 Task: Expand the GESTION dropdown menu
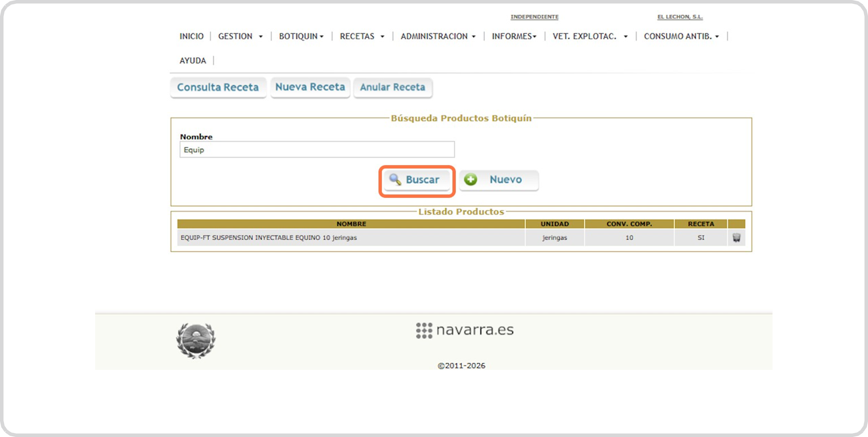coord(240,36)
